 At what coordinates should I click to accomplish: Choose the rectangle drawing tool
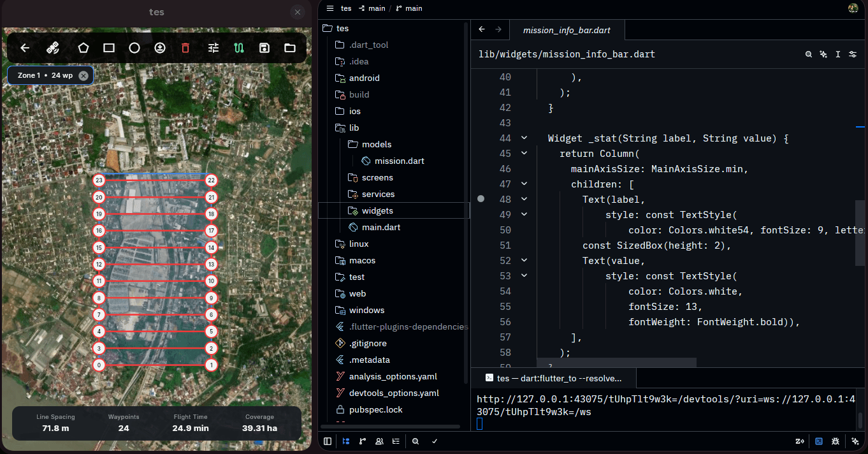(109, 48)
